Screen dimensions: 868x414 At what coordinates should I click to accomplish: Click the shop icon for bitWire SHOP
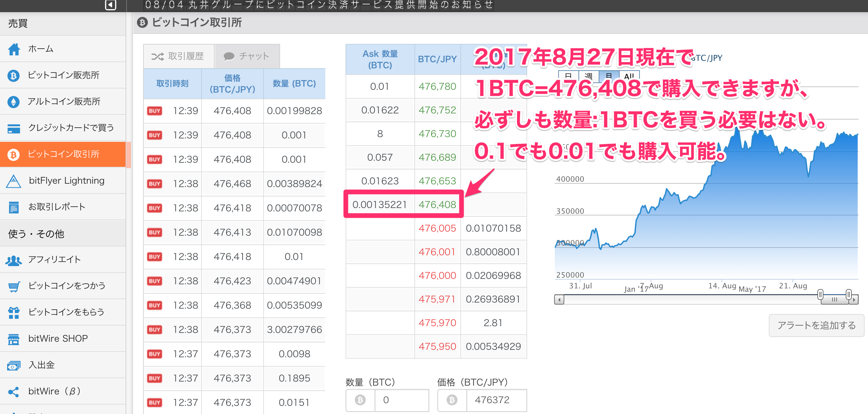[13, 339]
